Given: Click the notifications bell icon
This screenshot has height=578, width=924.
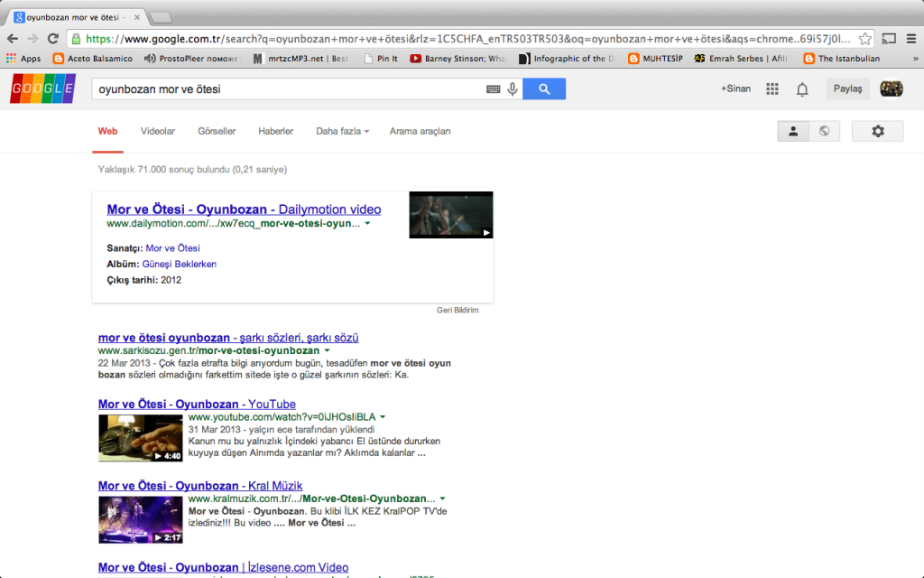Looking at the screenshot, I should 801,89.
